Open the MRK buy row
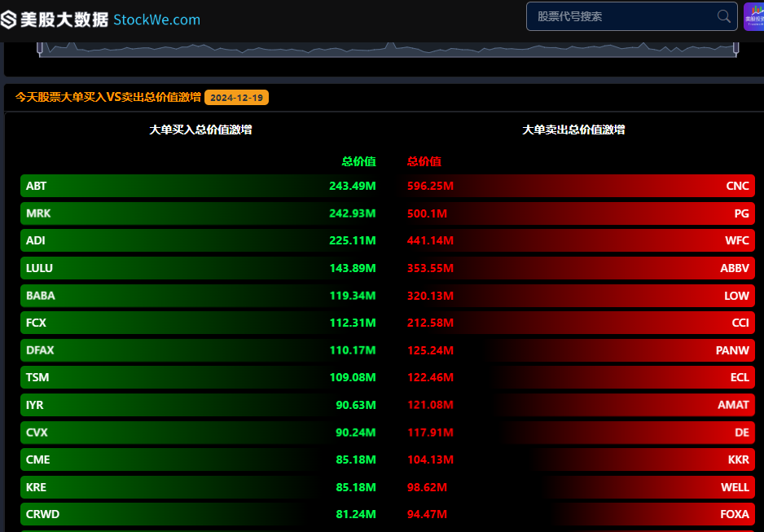Image resolution: width=764 pixels, height=532 pixels. click(x=200, y=213)
